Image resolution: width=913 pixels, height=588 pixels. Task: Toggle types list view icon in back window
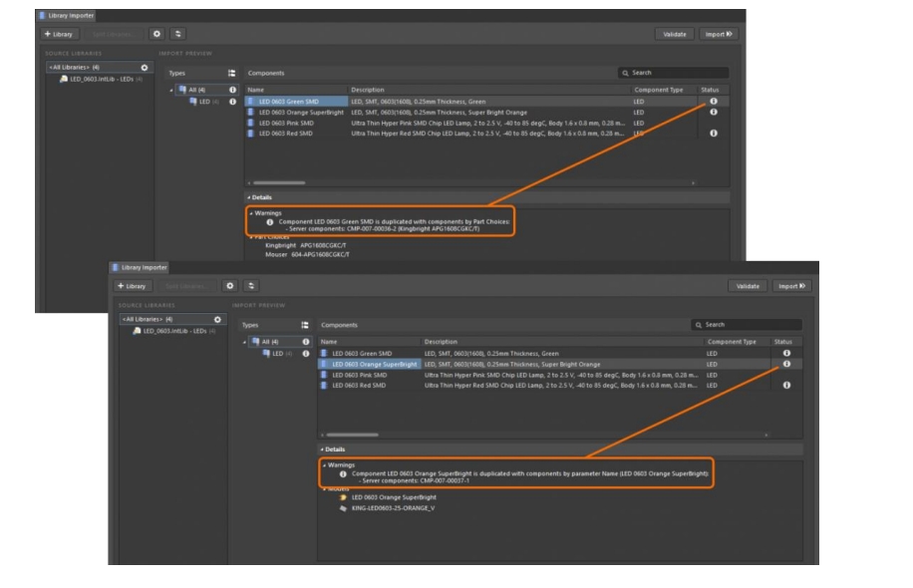pos(232,74)
